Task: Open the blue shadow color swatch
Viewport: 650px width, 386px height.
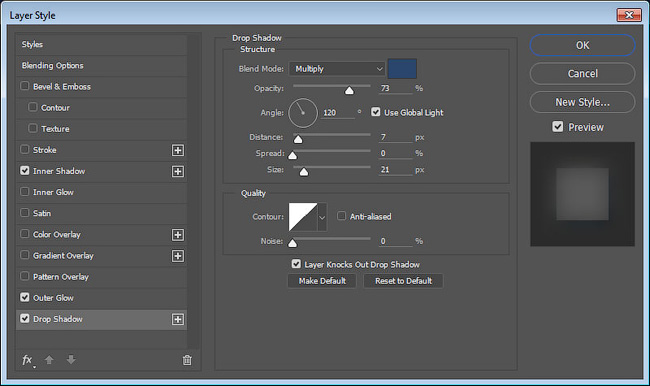Action: [402, 69]
